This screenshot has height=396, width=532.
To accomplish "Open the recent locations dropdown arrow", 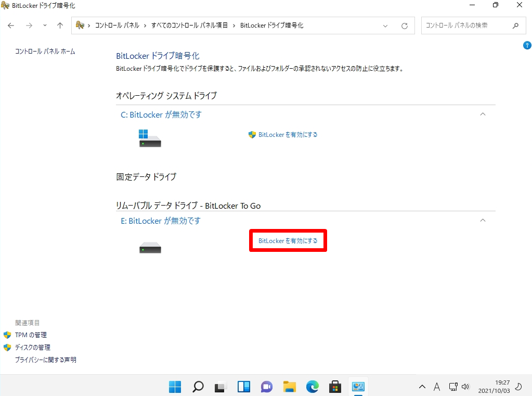I will pyautogui.click(x=45, y=25).
